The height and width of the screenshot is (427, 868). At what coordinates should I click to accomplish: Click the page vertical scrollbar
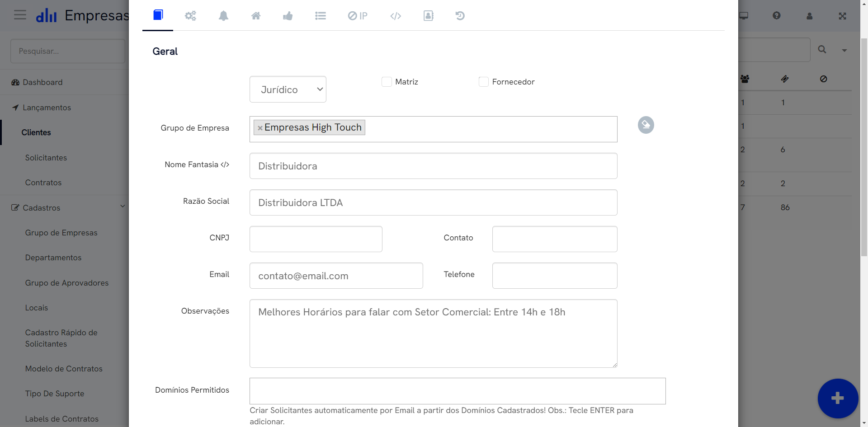pos(864,147)
